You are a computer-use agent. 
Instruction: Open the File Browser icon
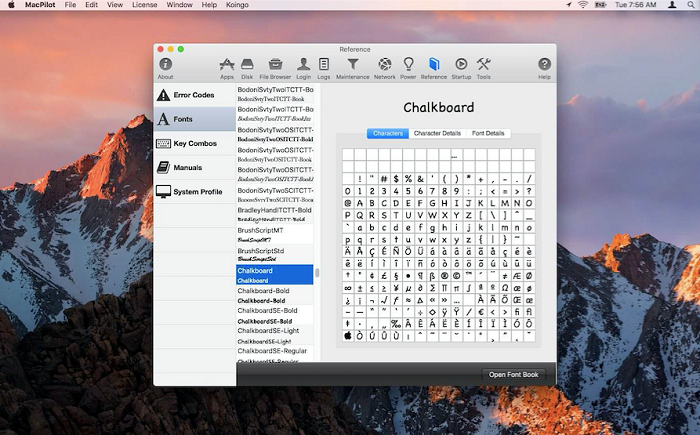[x=275, y=64]
